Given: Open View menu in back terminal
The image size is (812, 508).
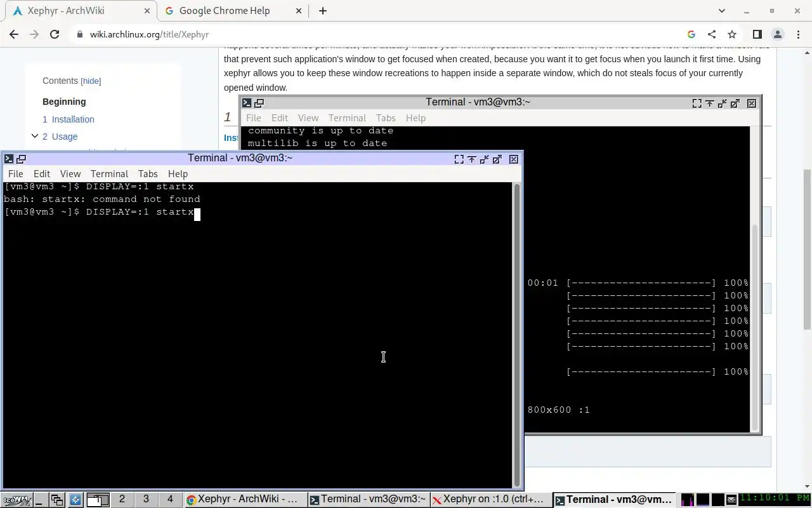Looking at the screenshot, I should (308, 118).
